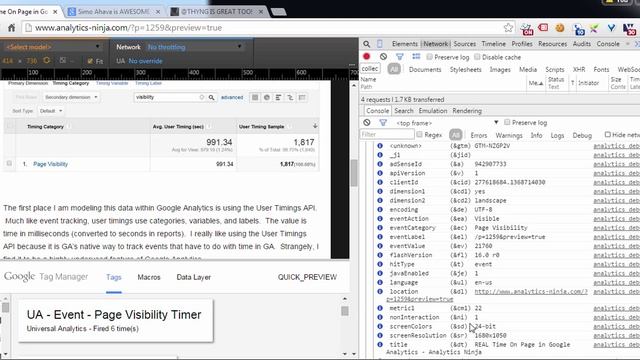Image resolution: width=640 pixels, height=360 pixels.
Task: Open the location URL link in the console
Action: click(x=531, y=291)
